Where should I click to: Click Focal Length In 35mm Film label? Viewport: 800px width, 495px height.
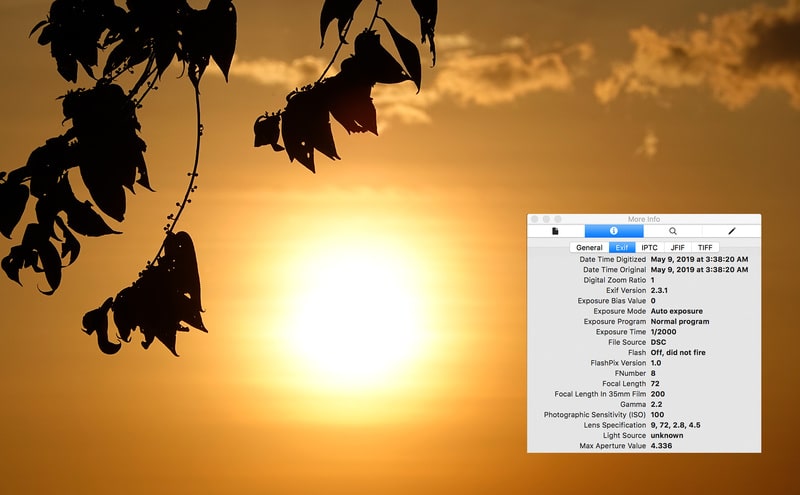[x=600, y=394]
